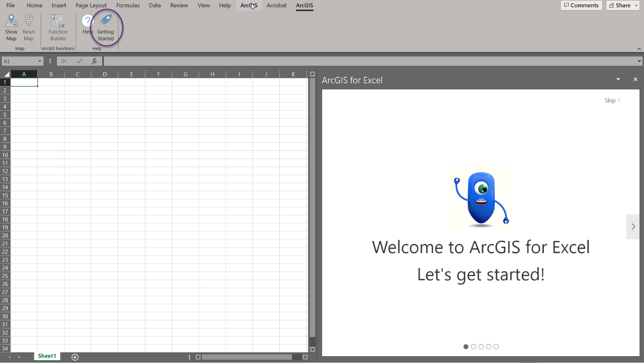Screen dimensions: 644x363
Task: Add a new sheet with the plus icon
Action: point(75,357)
